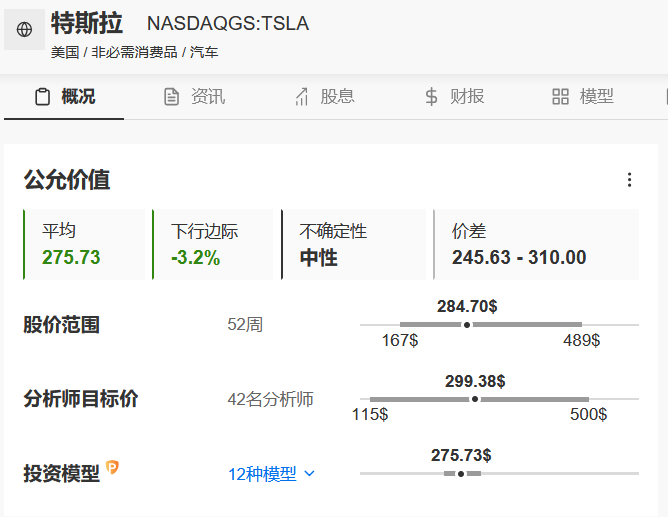The image size is (668, 517).
Task: Open the 公允价值 three-dot options menu
Action: point(629,180)
